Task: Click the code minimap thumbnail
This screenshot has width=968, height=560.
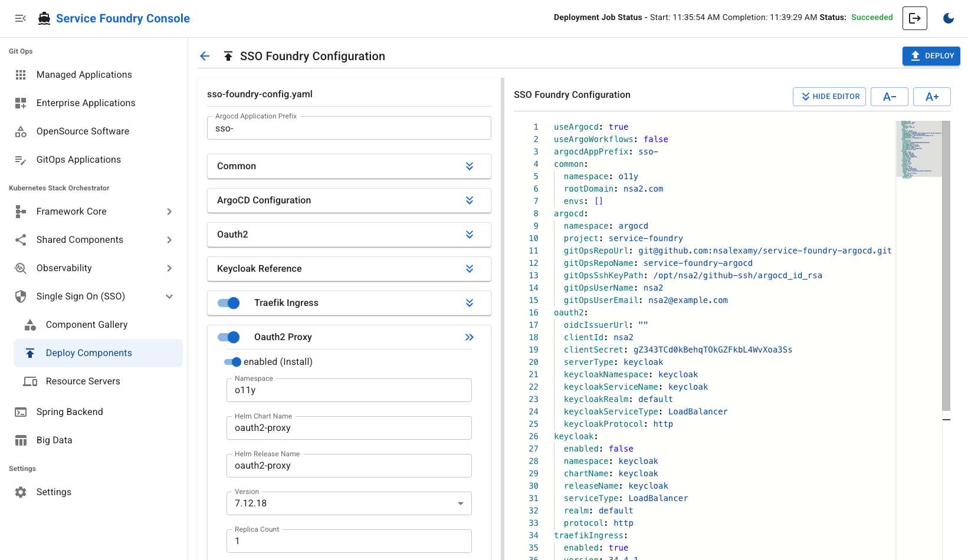Action: tap(919, 149)
